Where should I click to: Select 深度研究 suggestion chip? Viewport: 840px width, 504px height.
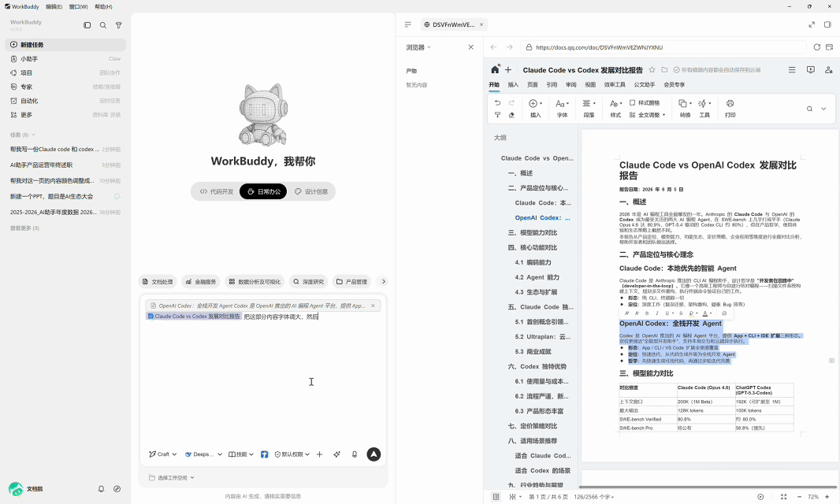309,282
